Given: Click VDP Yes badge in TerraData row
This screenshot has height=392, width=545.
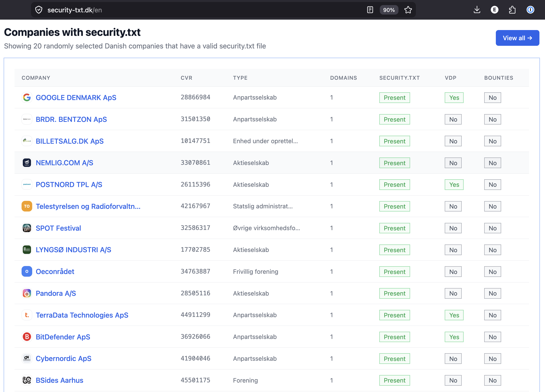Looking at the screenshot, I should [x=454, y=315].
